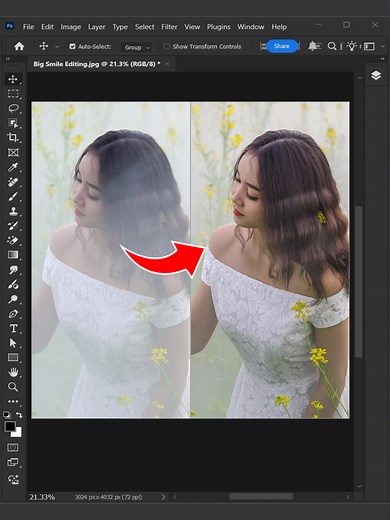Select the Gradient tool
Screen dimensions: 390x520
coord(13,255)
